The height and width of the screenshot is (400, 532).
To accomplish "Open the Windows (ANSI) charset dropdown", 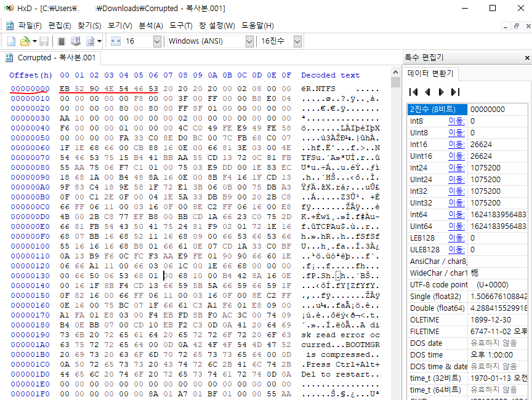I will 249,41.
